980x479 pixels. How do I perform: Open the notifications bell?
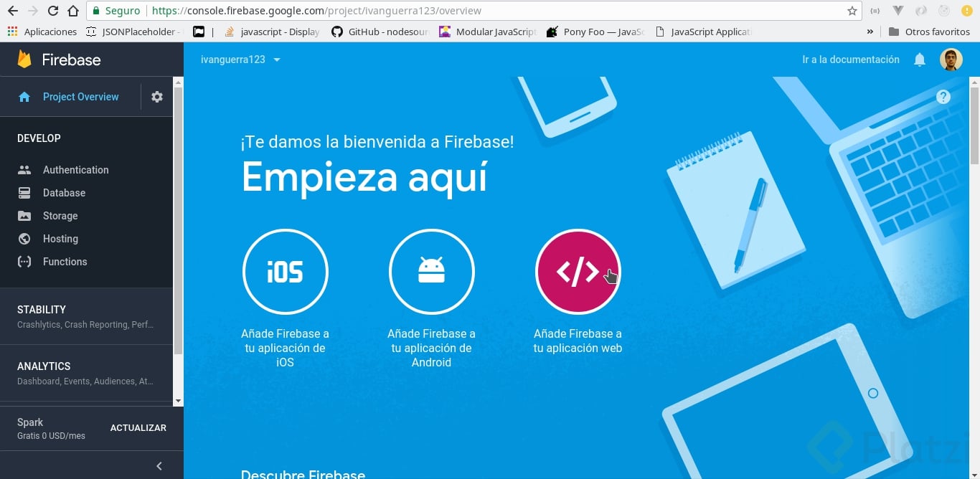920,60
